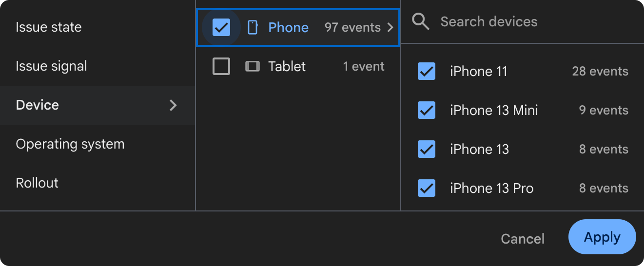Click the search magnifier icon
This screenshot has height=266, width=644.
coord(420,21)
